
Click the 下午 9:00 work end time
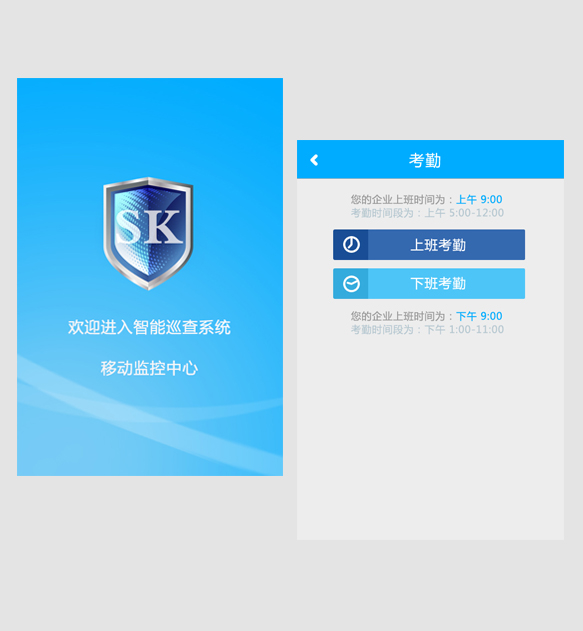(x=479, y=316)
